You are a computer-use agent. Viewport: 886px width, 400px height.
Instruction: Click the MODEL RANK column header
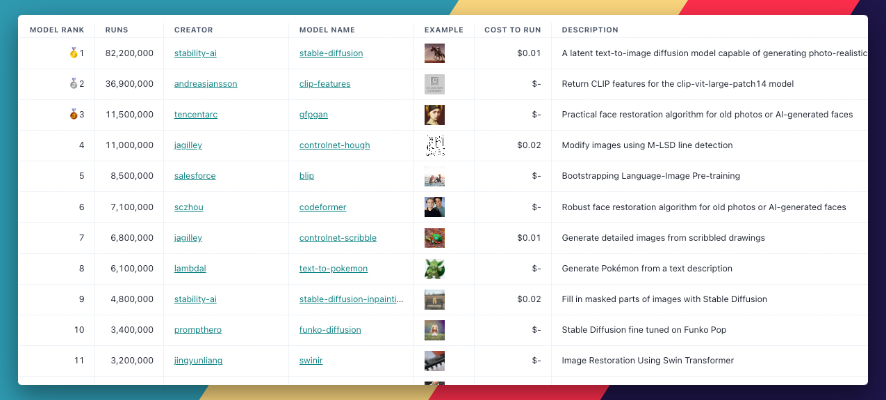pos(57,30)
